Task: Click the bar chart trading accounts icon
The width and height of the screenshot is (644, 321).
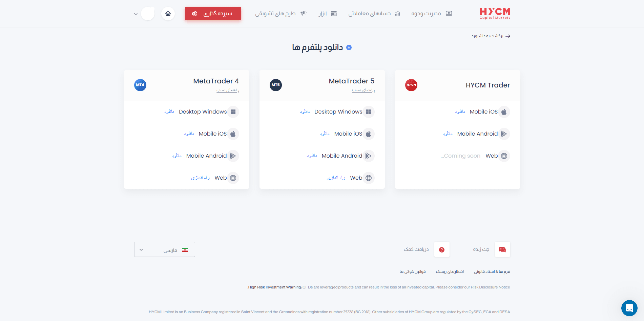Action: click(398, 14)
